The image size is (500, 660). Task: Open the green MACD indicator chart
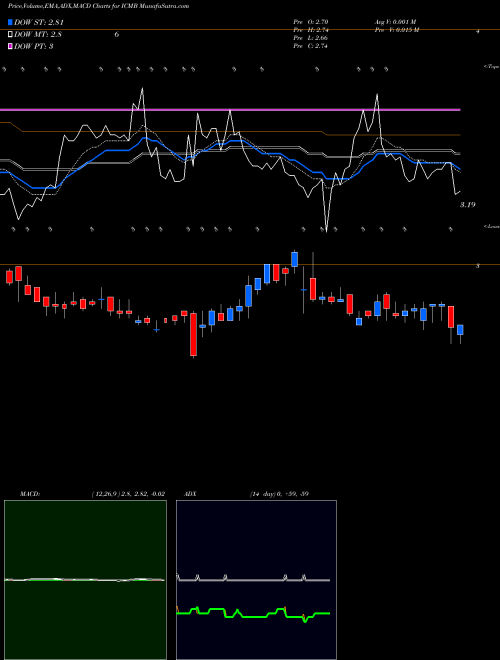pos(85,580)
